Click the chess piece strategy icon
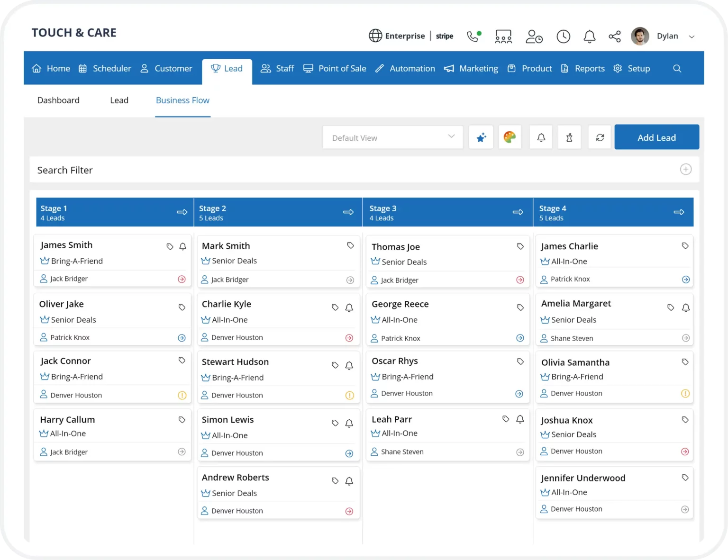Screen dimensions: 728x560 point(569,137)
